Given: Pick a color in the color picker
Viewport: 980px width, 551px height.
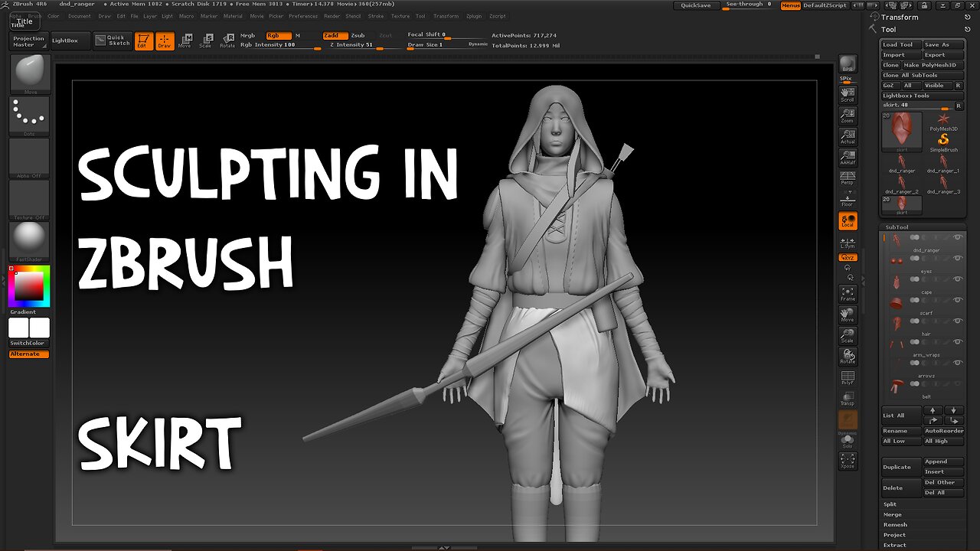Looking at the screenshot, I should pyautogui.click(x=29, y=285).
